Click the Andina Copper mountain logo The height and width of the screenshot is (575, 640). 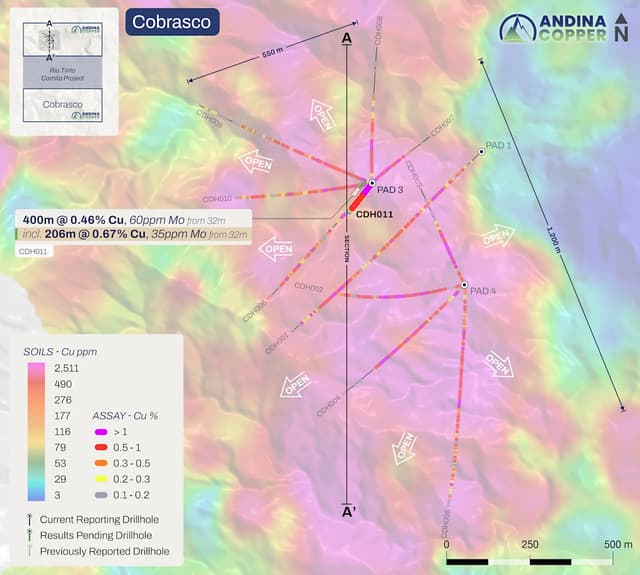pos(518,28)
